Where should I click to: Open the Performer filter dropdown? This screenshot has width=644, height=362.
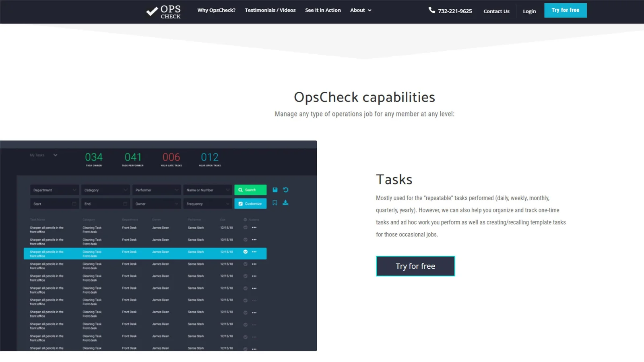[157, 190]
